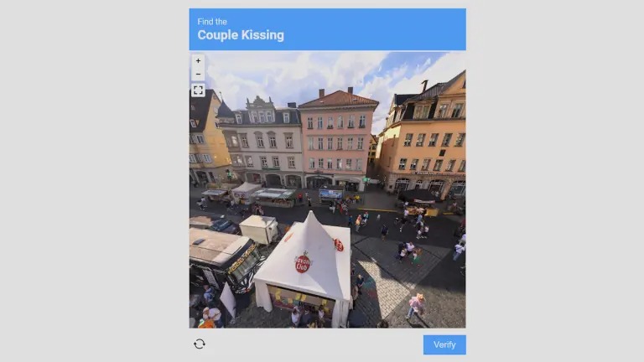
Task: Refresh the captcha challenge
Action: (x=200, y=344)
